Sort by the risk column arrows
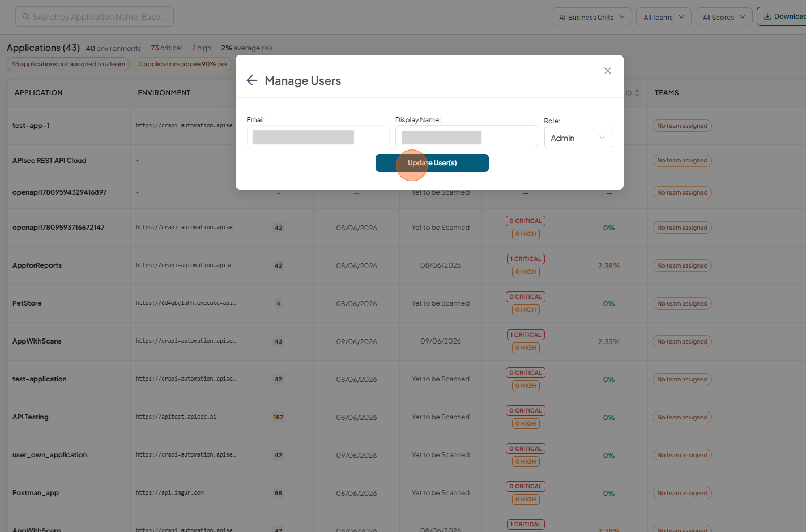Viewport: 806px width, 532px height. point(637,93)
